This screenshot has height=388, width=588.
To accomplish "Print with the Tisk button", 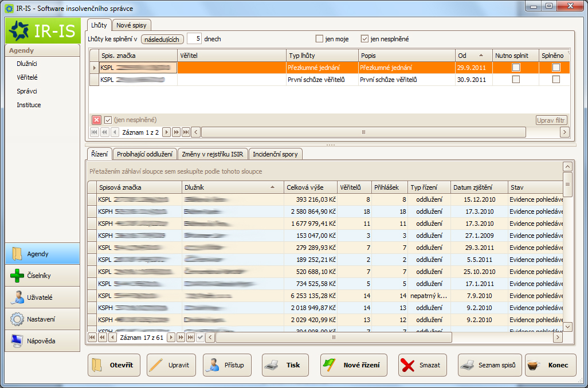I will (x=285, y=365).
